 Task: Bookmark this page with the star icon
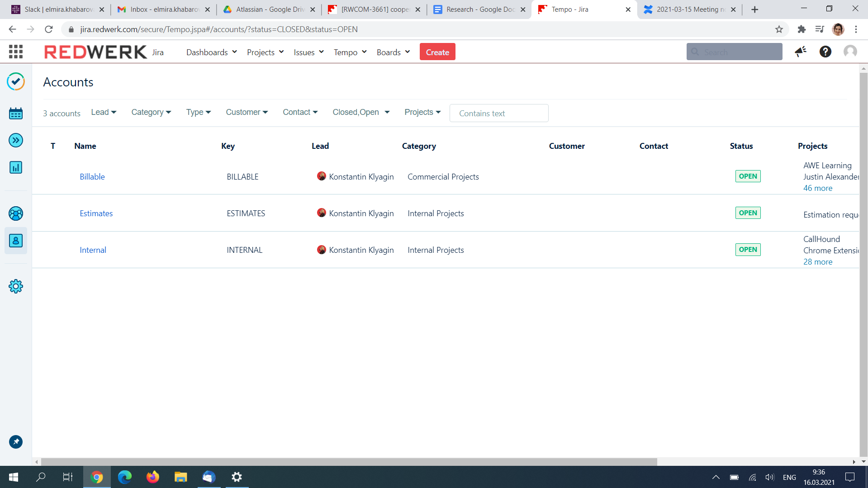[779, 29]
